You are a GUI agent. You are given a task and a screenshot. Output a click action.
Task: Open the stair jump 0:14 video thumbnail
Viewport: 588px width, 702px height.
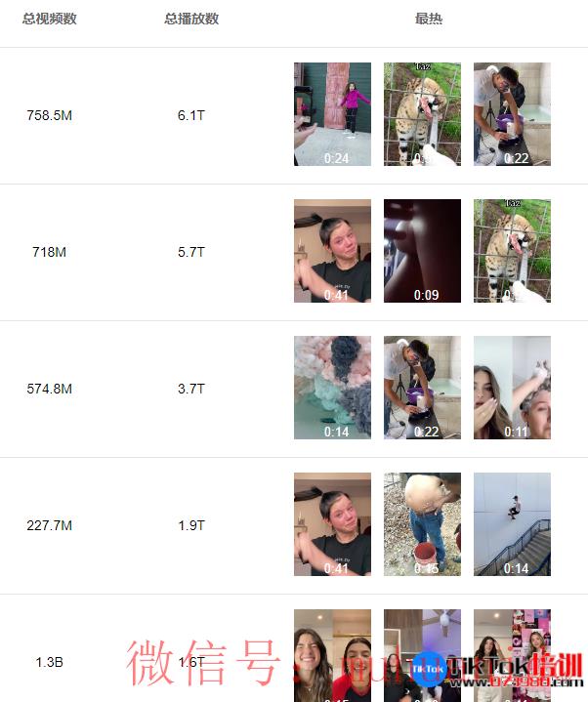point(513,524)
